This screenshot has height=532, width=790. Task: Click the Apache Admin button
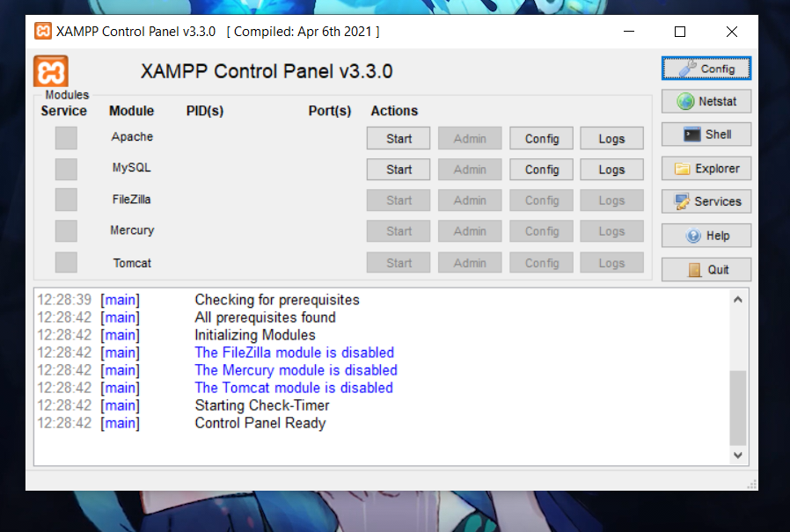click(470, 139)
